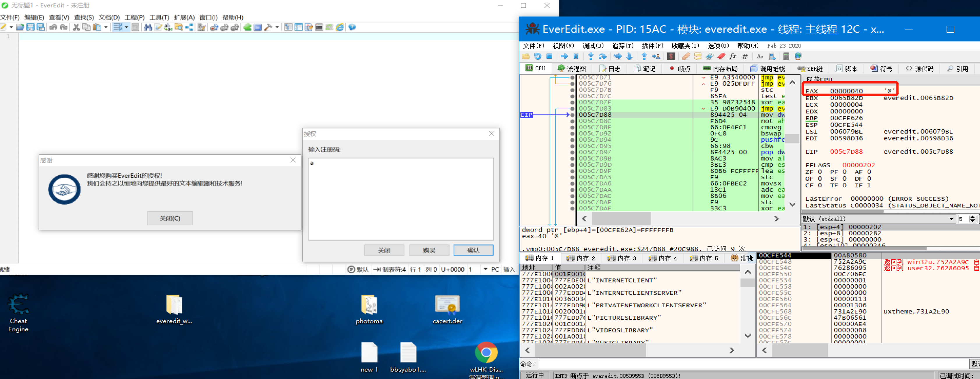
Task: Click the Pause icon in x64dbg toolbar
Action: click(576, 56)
